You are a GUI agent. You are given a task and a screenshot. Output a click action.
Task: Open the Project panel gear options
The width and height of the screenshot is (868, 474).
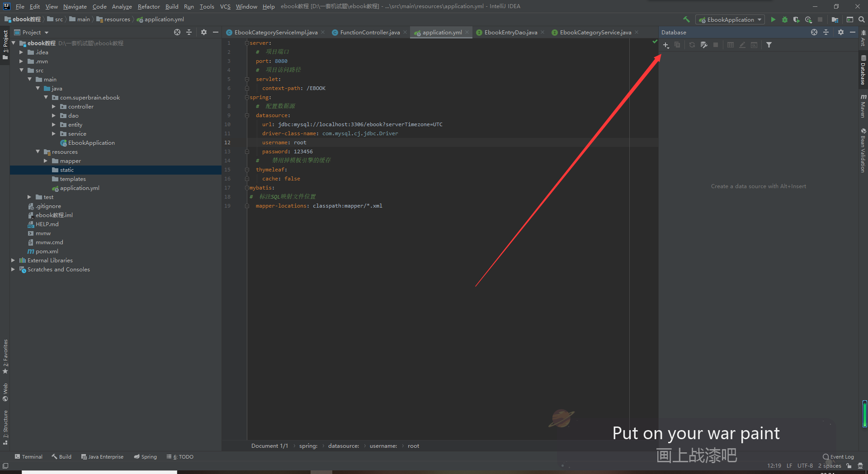(x=204, y=32)
